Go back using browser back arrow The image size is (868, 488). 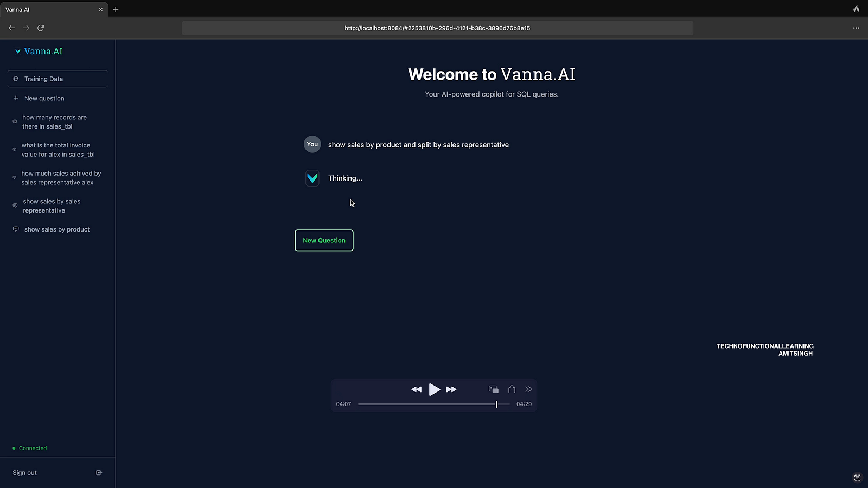tap(11, 28)
